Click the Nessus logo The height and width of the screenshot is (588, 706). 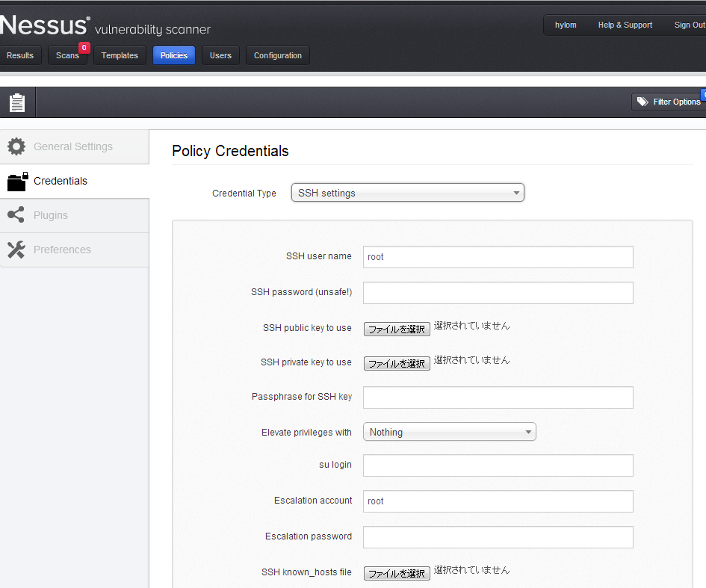(44, 25)
